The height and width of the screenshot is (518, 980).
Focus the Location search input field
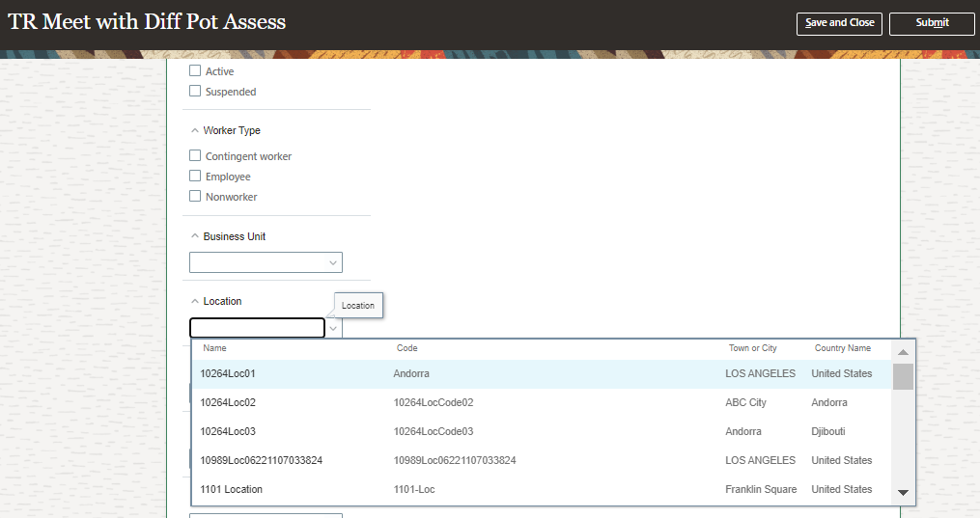257,328
